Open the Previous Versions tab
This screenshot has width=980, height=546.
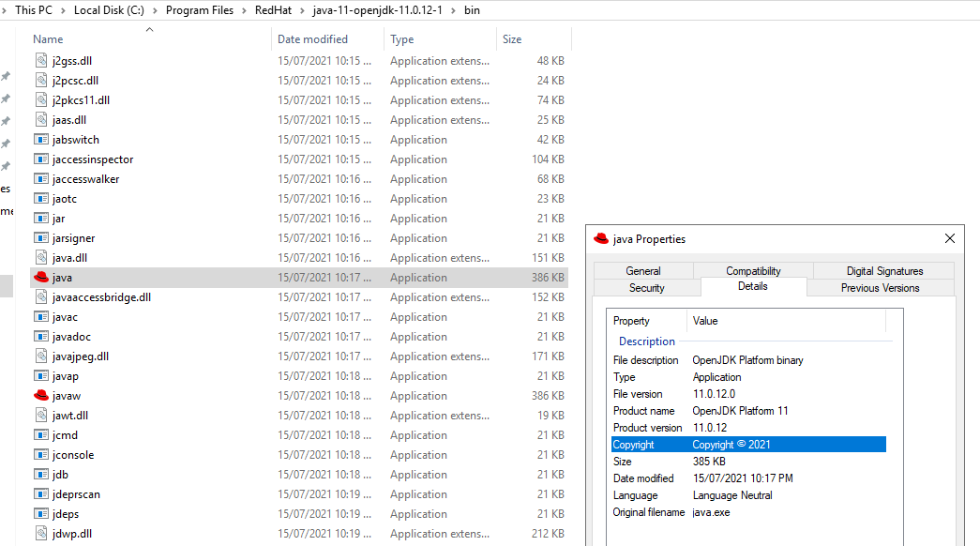click(x=880, y=288)
